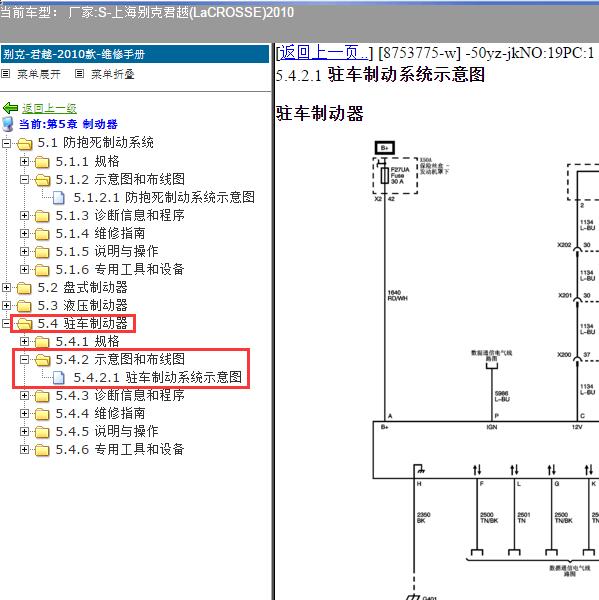Viewport: 599px width, 600px height.
Task: Click document icon of 5.4.2.1 驻车制动系统示意图
Action: pos(59,378)
